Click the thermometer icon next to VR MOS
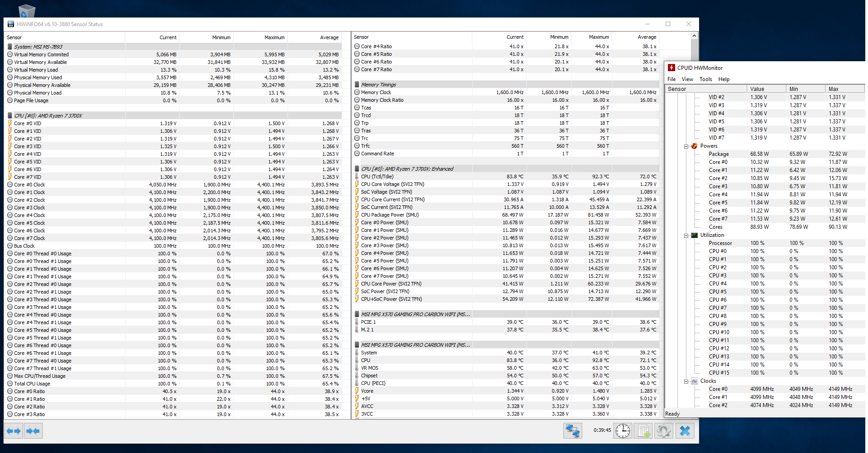 coord(357,368)
